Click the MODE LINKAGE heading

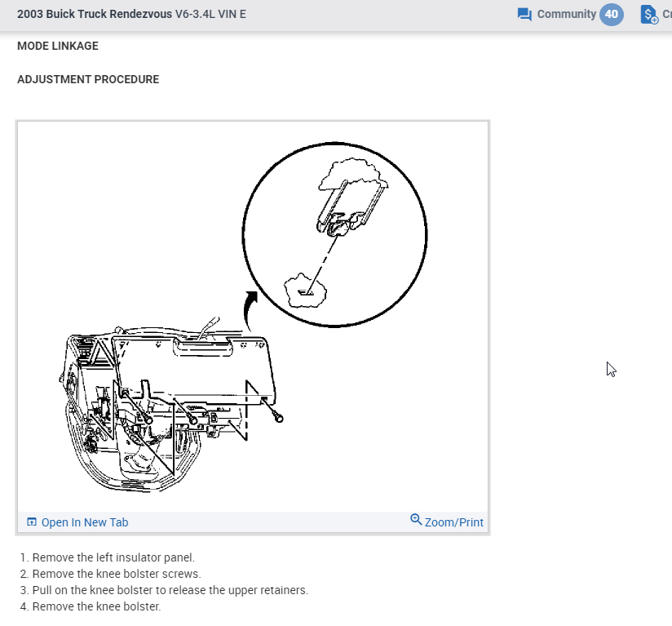[58, 46]
